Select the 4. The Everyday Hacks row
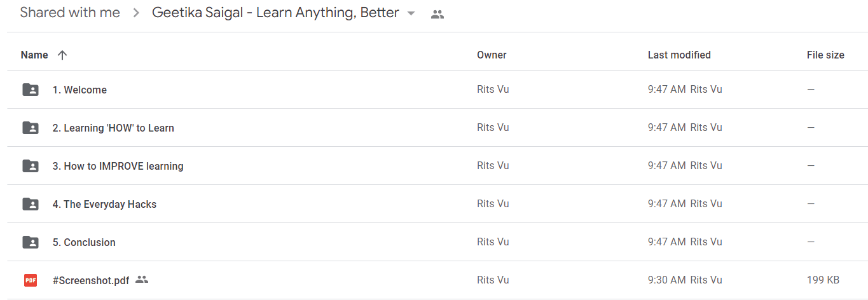The width and height of the screenshot is (868, 300). (437, 204)
